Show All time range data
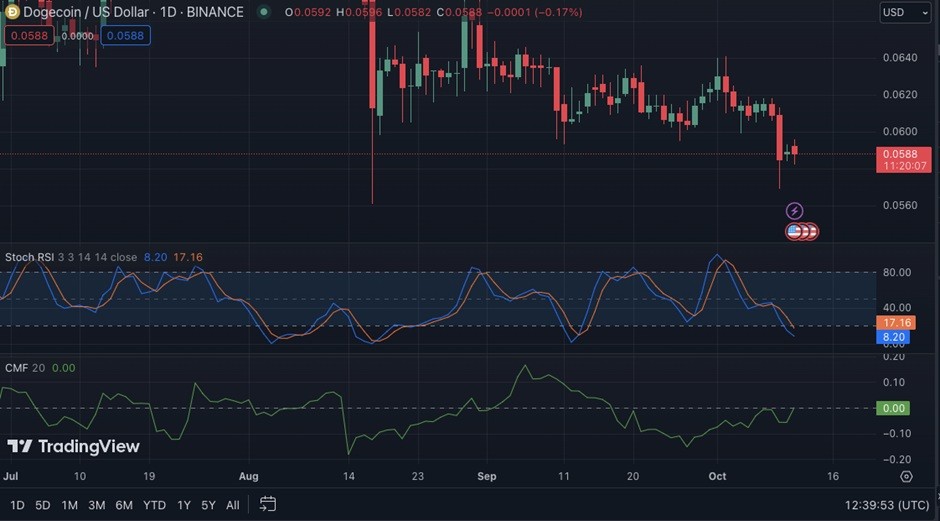This screenshot has width=940, height=521. pos(233,505)
